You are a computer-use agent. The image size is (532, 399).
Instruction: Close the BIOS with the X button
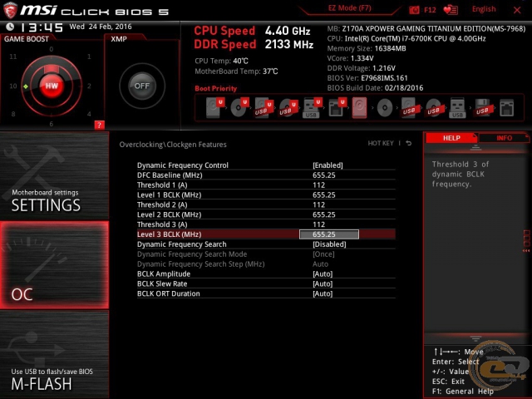coord(517,10)
